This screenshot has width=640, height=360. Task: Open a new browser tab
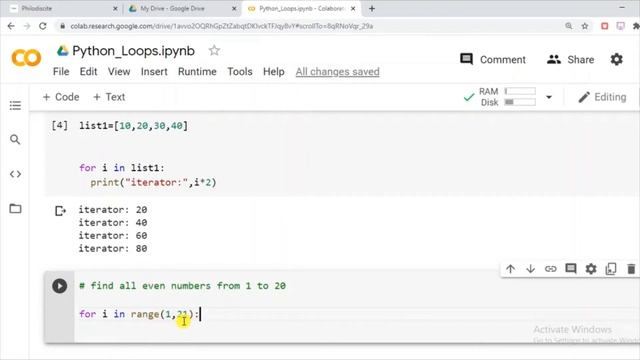[371, 8]
